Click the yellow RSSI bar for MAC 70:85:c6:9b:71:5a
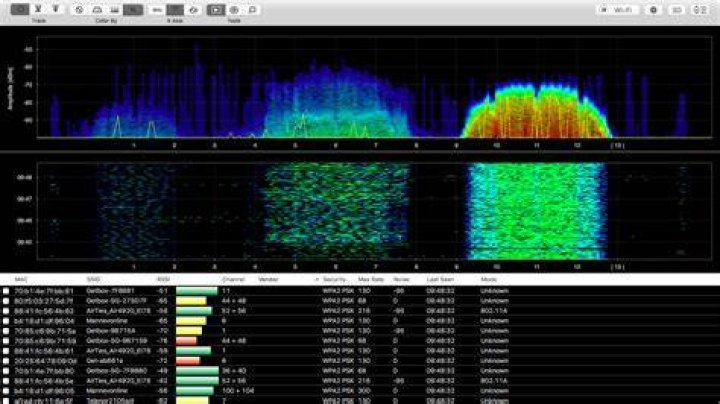Screen dimensions: 720x404 189,331
